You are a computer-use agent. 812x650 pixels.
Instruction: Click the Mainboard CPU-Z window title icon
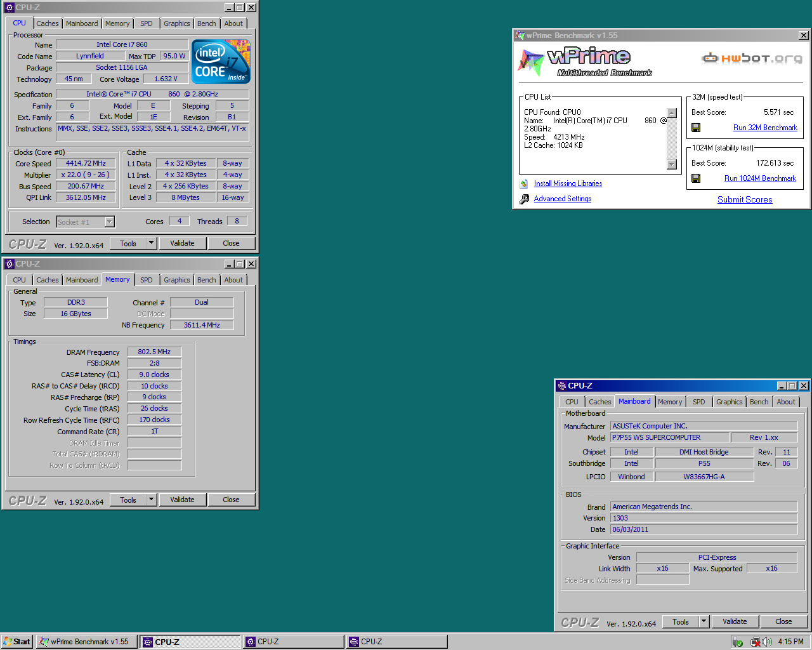[x=561, y=386]
